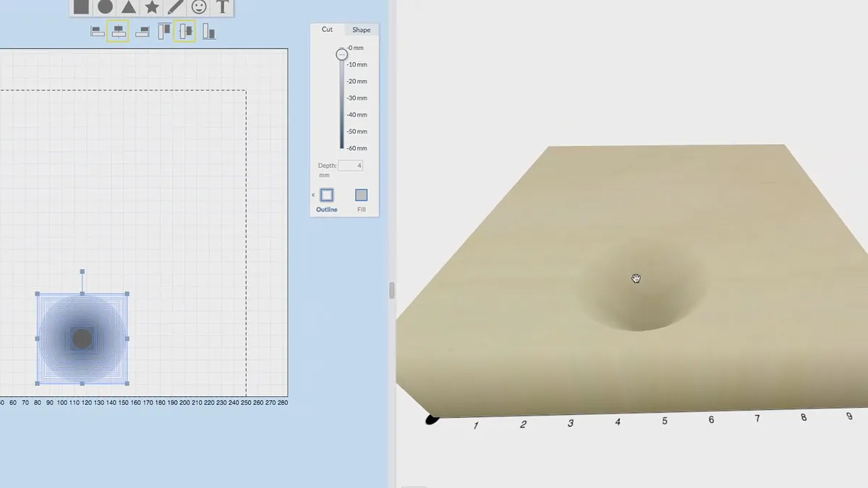Open the smiley icon library
Screen dimensions: 868x488
[x=199, y=7]
